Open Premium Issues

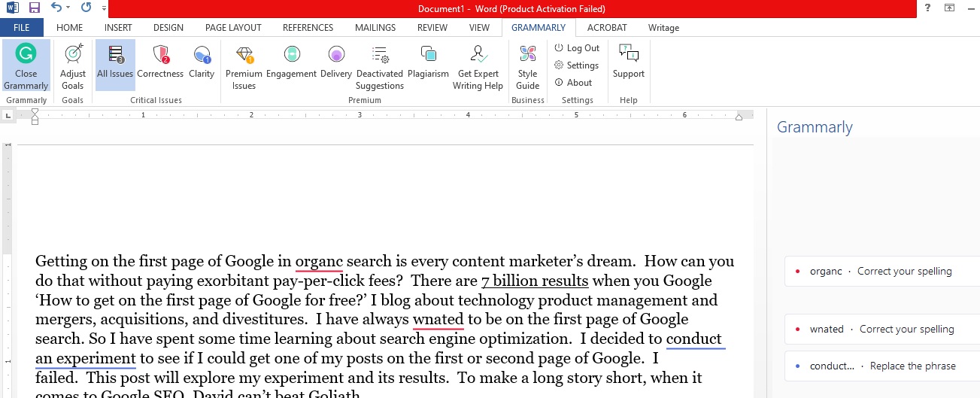244,66
